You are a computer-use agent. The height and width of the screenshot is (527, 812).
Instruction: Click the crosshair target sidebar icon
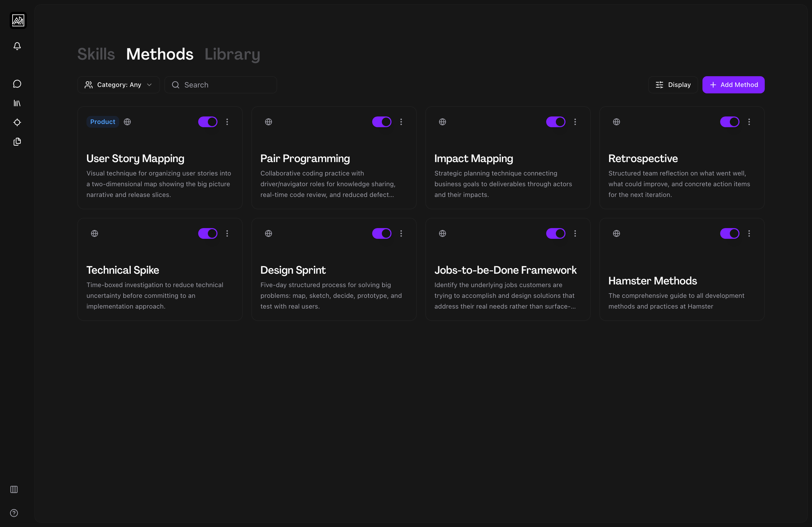click(x=17, y=122)
